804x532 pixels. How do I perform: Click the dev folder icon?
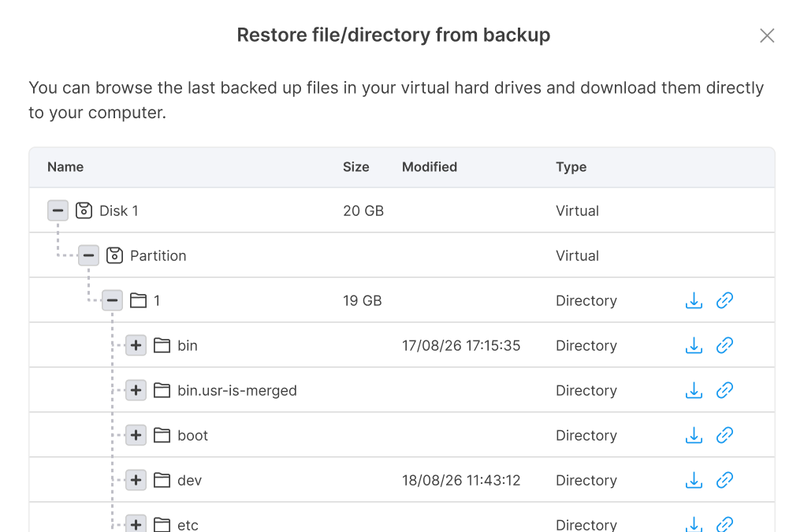pyautogui.click(x=162, y=480)
